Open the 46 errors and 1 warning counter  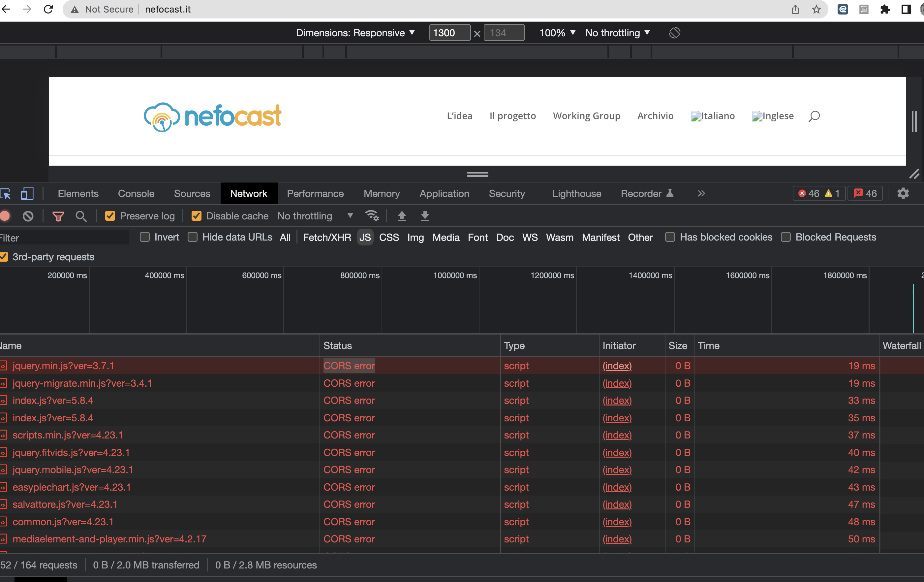818,193
